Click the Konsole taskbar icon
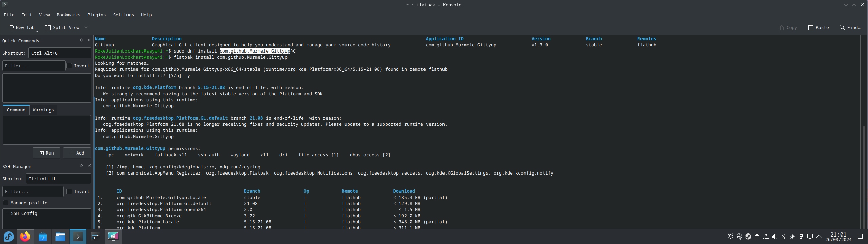The image size is (868, 244). click(78, 237)
